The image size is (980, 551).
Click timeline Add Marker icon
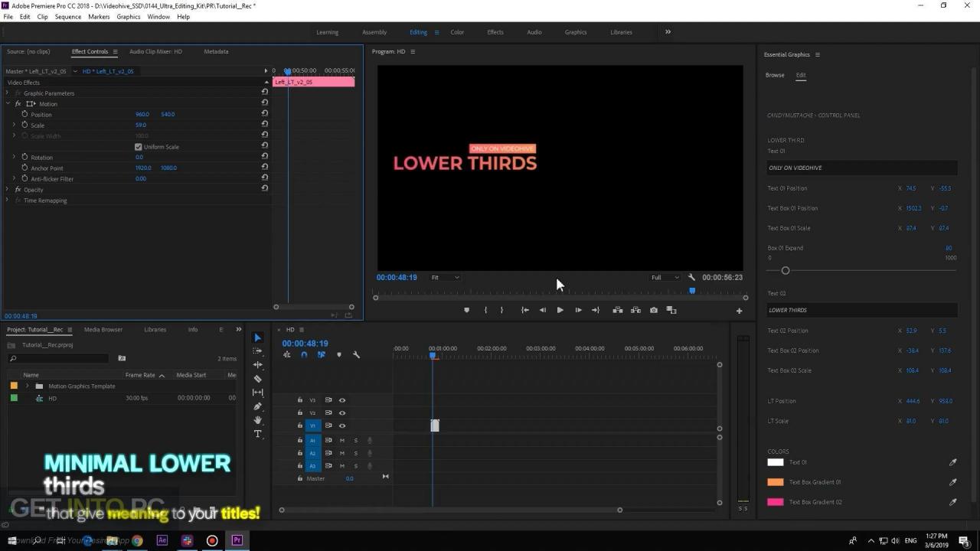point(339,354)
